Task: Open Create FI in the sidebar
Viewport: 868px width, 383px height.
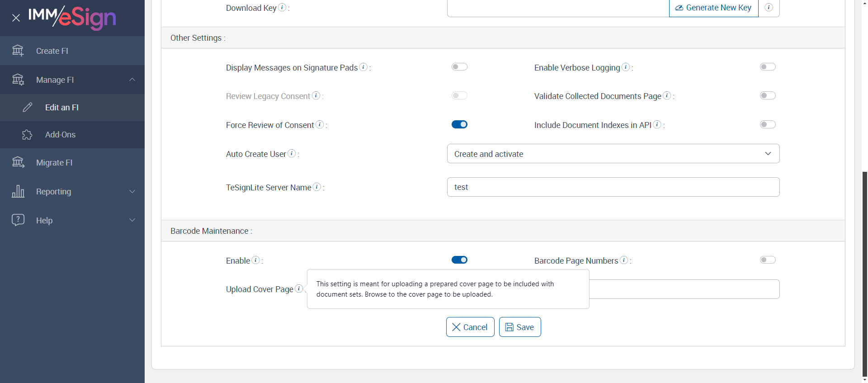Action: click(x=52, y=51)
